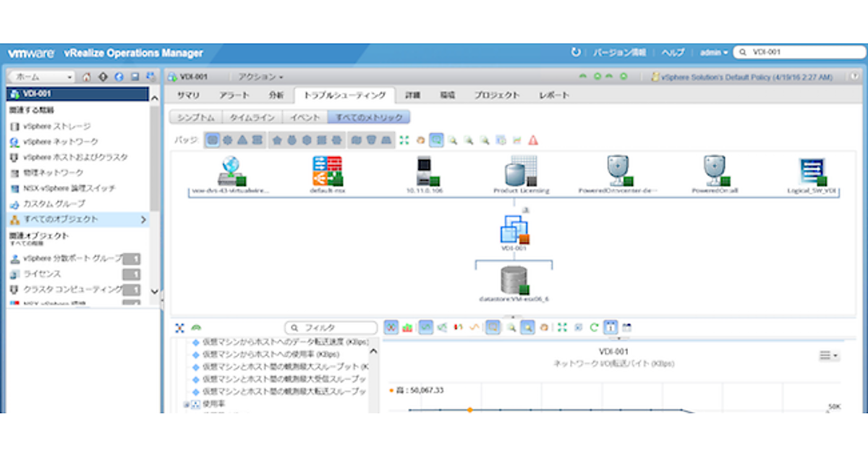
Task: Toggle the highlighted zoom-region button in chart toolbar
Action: [493, 327]
